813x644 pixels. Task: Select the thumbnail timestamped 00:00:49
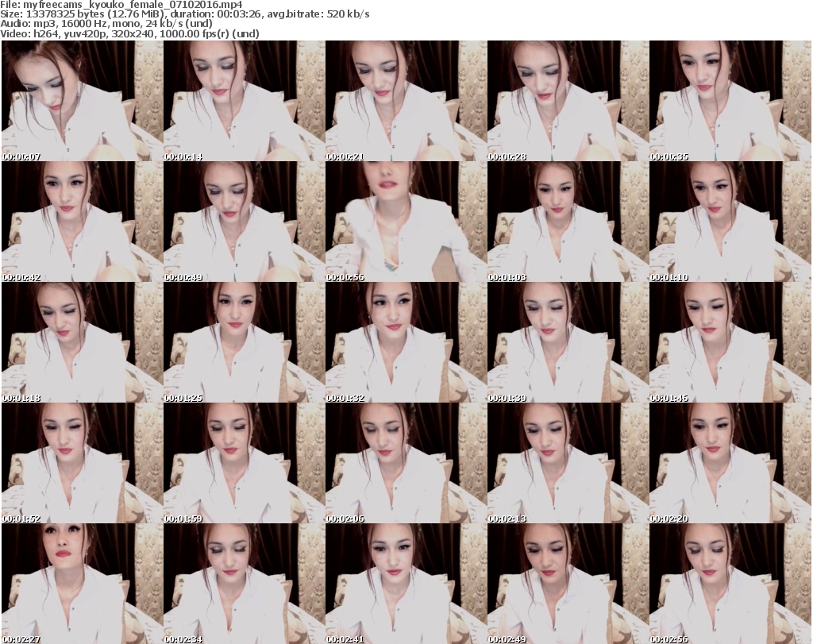pyautogui.click(x=245, y=222)
